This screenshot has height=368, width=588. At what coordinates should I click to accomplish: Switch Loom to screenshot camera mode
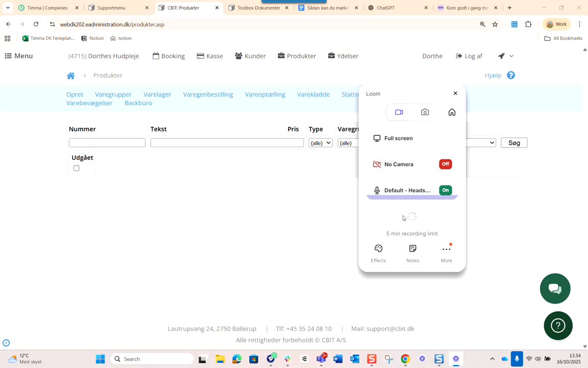pyautogui.click(x=425, y=112)
